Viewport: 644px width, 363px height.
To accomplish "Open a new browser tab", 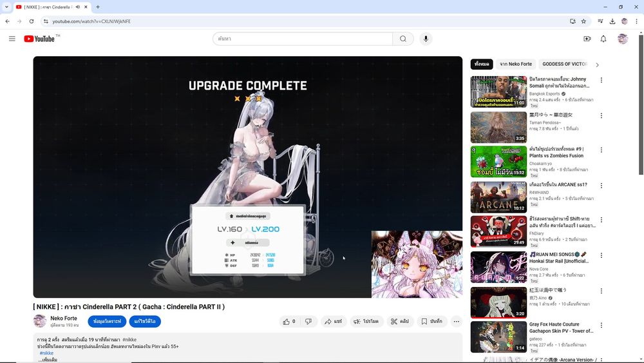I will tap(98, 7).
